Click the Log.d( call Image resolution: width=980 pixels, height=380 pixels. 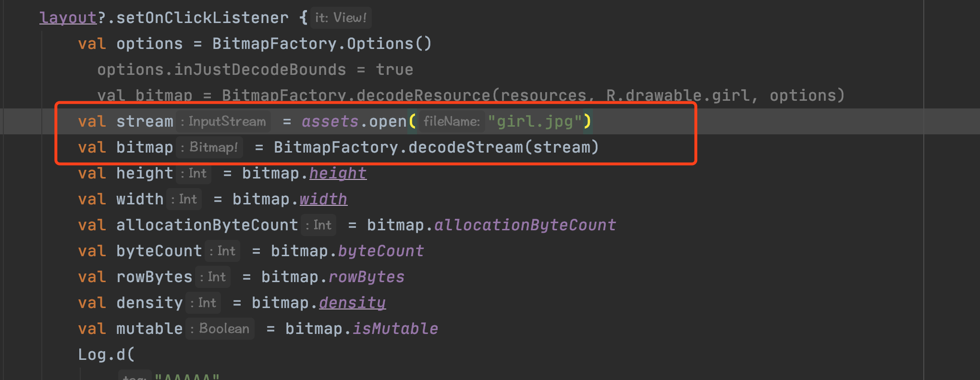tap(107, 355)
